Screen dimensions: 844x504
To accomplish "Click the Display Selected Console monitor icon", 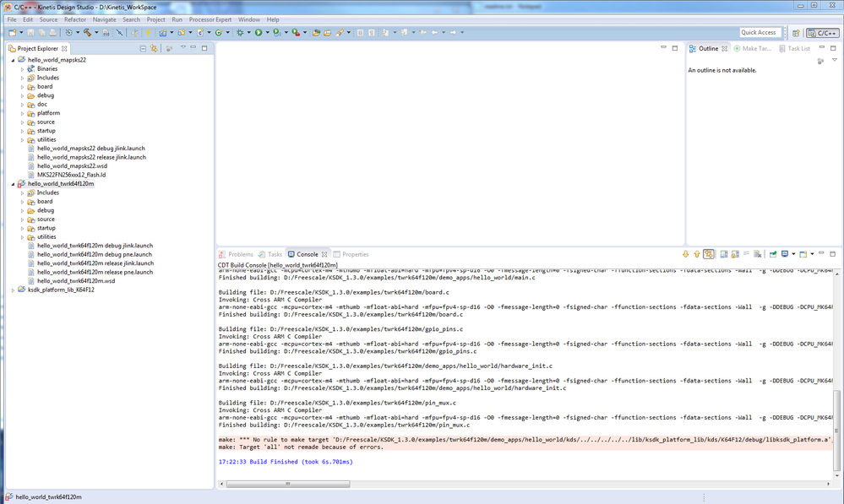I will 785,254.
